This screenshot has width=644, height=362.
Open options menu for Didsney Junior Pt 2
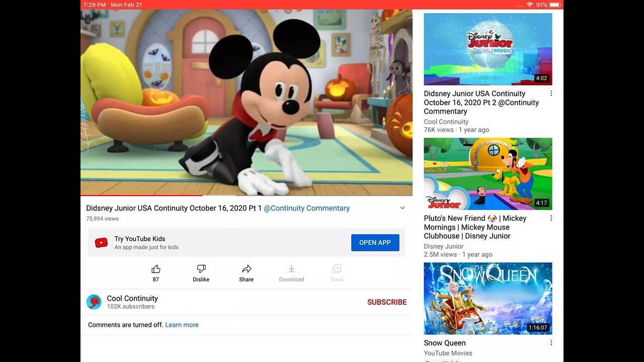tap(551, 94)
